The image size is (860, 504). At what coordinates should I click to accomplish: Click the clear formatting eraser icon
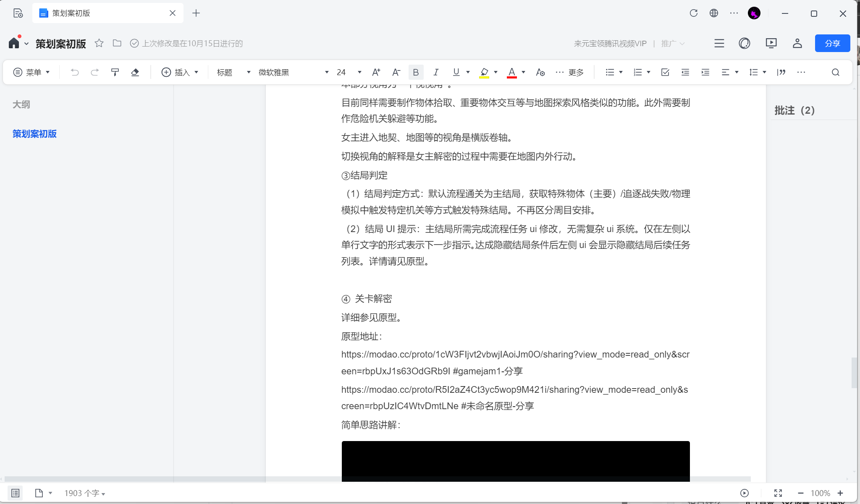coord(135,72)
